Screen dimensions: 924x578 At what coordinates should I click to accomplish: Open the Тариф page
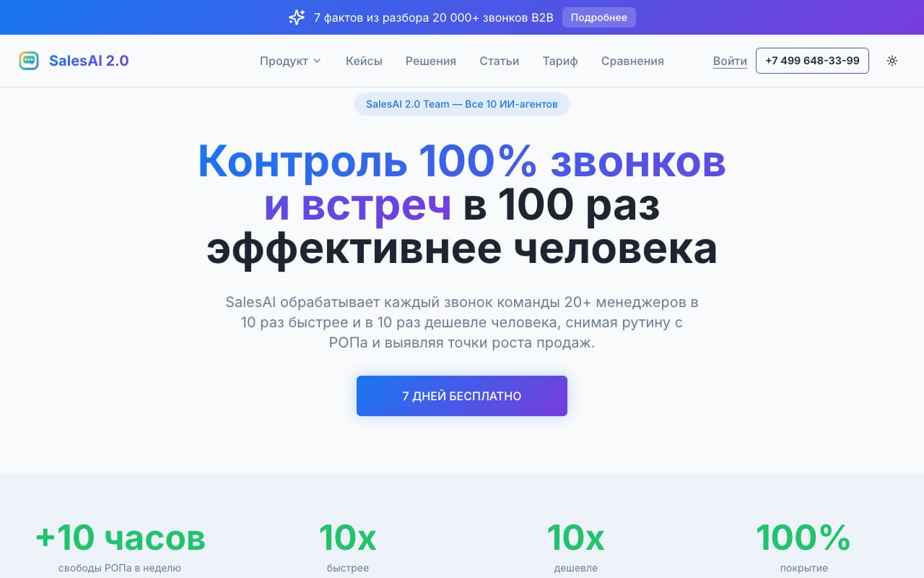[x=560, y=61]
